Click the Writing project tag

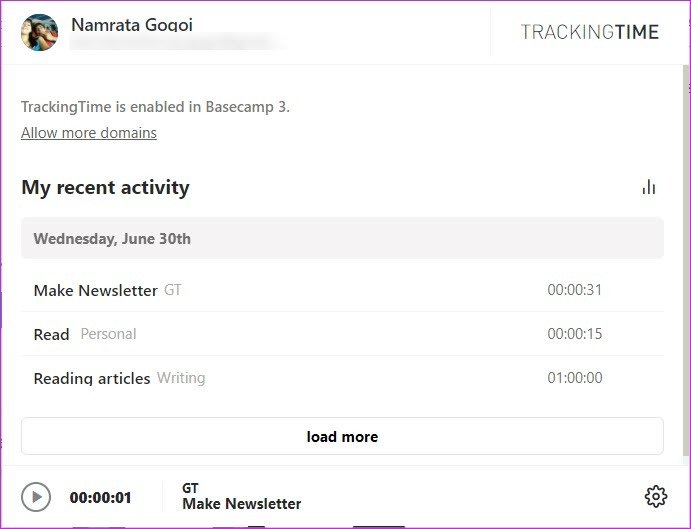pos(181,378)
